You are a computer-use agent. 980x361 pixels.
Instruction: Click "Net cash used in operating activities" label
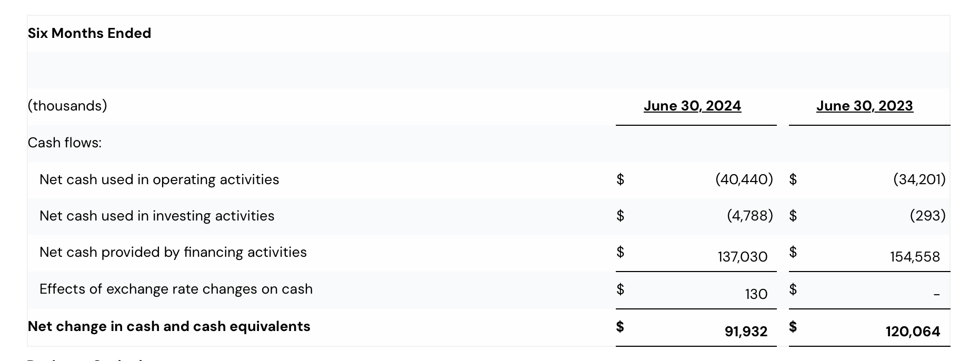tap(159, 179)
